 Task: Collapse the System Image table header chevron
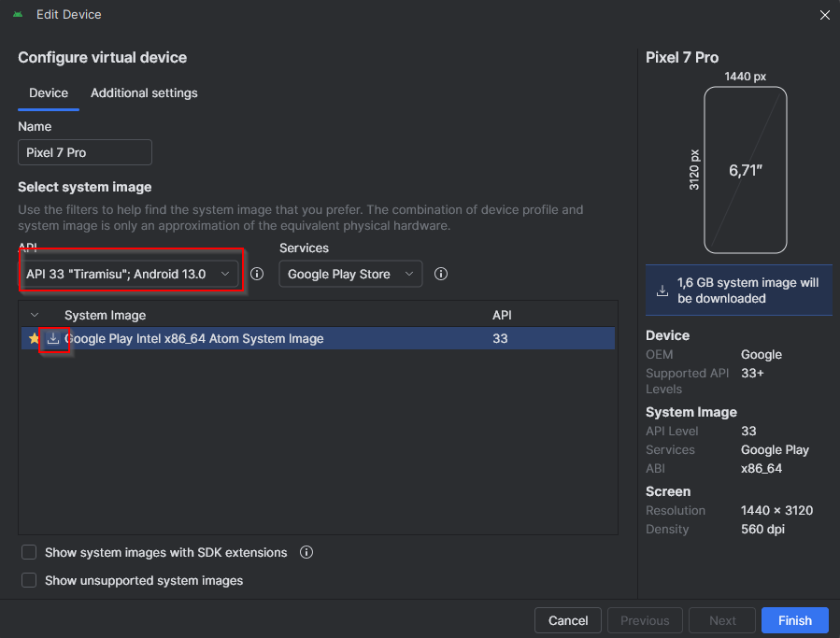35,315
